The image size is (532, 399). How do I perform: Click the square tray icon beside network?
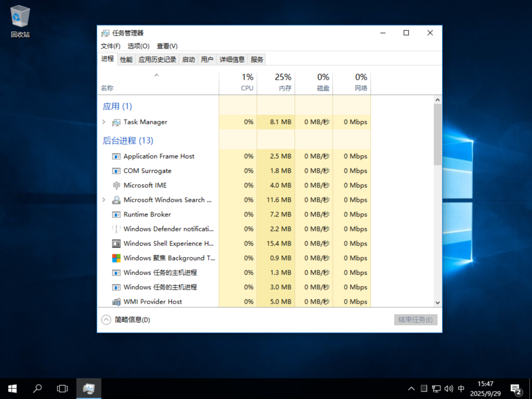pyautogui.click(x=424, y=389)
